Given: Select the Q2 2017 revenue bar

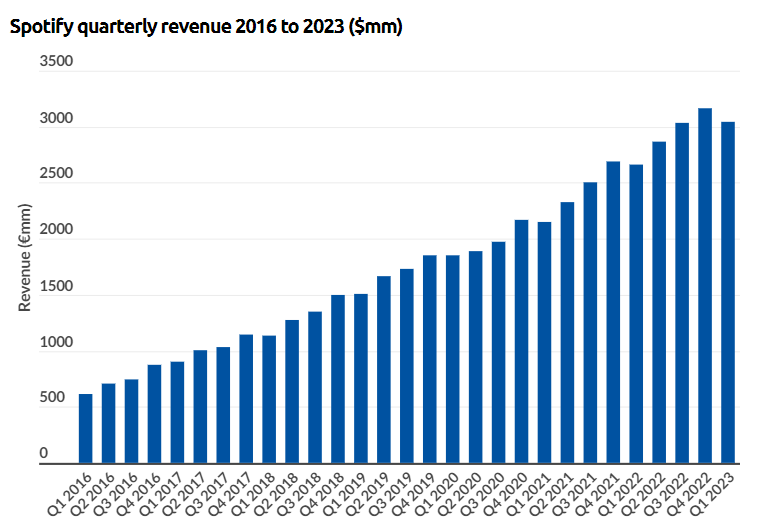Looking at the screenshot, I should point(200,406).
